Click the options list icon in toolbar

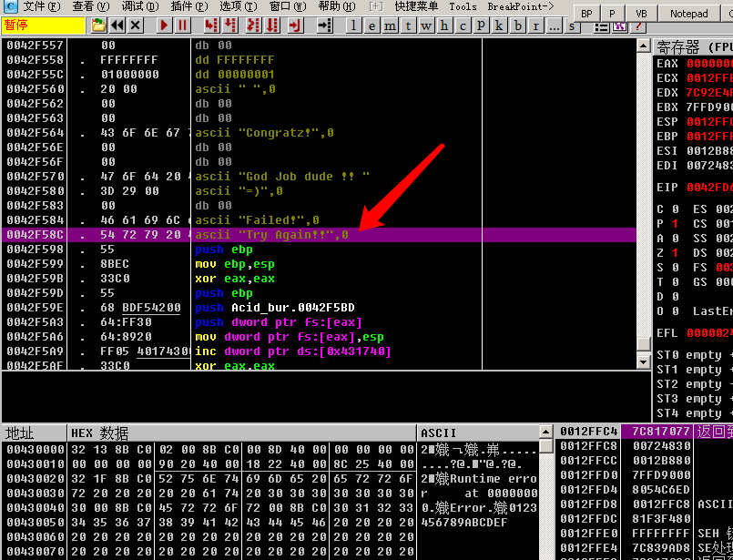click(601, 25)
